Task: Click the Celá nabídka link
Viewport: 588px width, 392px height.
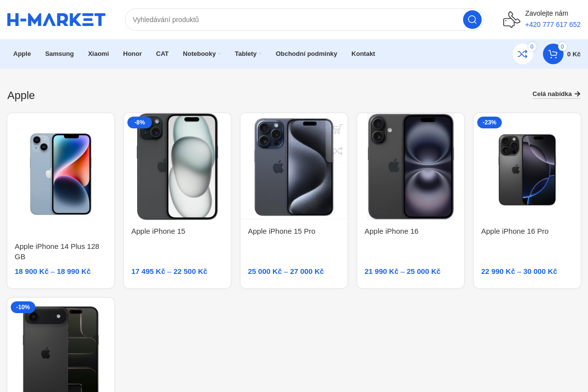Action: pyautogui.click(x=556, y=94)
